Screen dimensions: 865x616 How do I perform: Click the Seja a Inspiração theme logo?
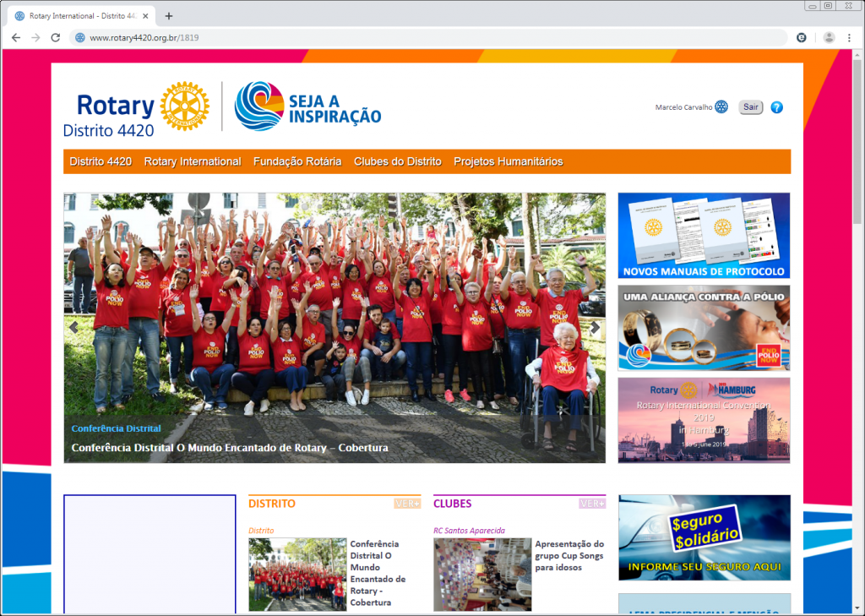(x=307, y=107)
